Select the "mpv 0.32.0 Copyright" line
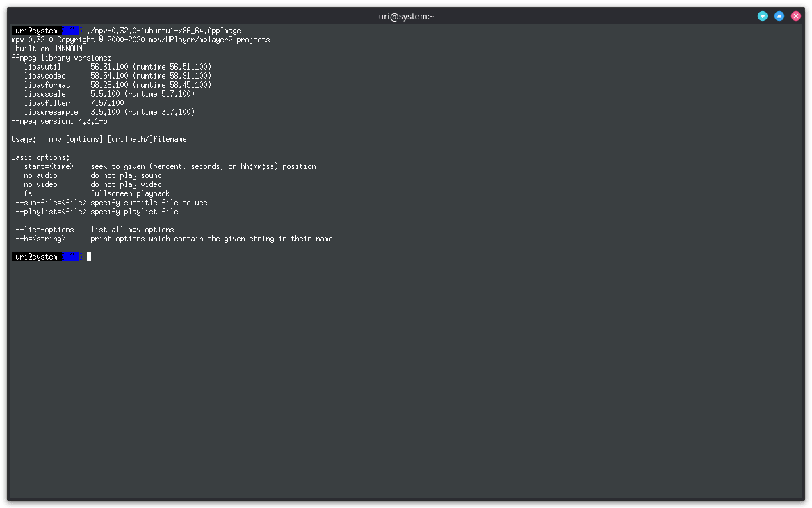 140,40
